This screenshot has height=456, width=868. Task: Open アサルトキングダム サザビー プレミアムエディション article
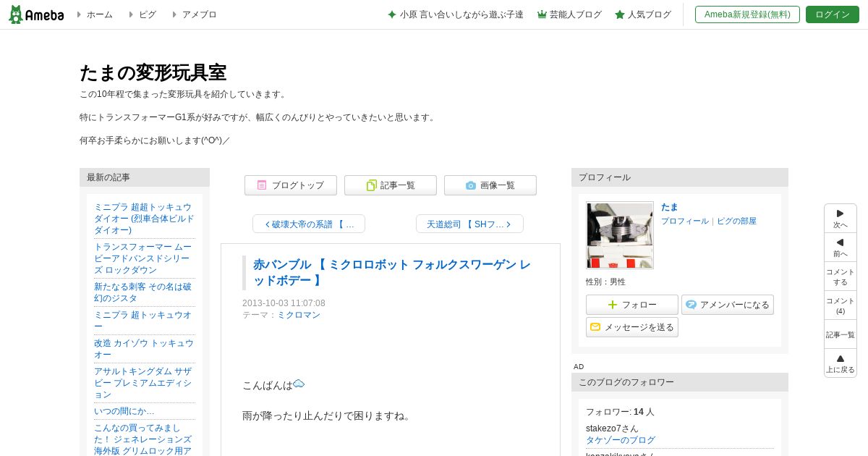pos(142,383)
